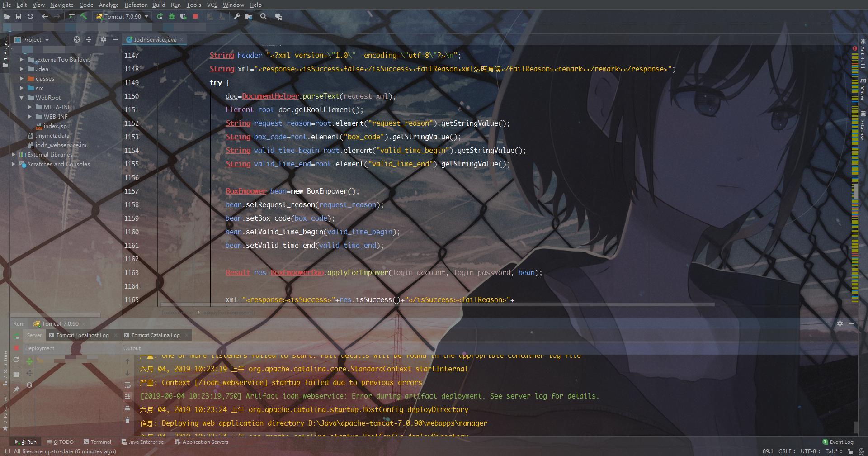The height and width of the screenshot is (456, 868).
Task: Toggle read-only lock icon in status bar
Action: pos(850,451)
